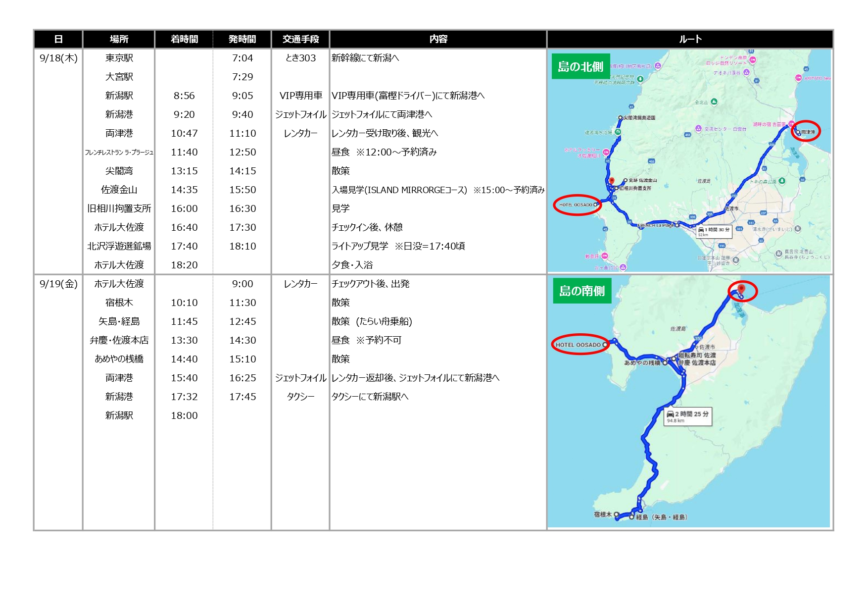868x614 pixels.
Task: Click the 交通手段 column header
Action: [x=300, y=39]
